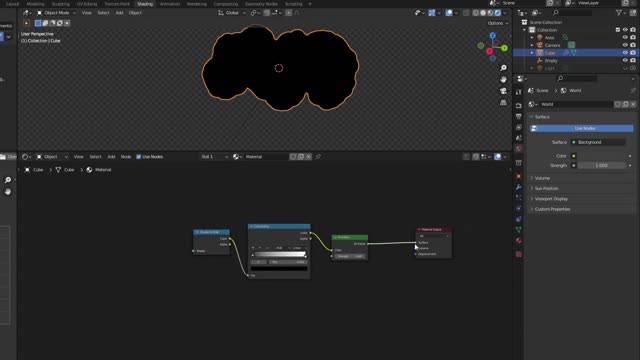Click the blue Z axis gizmo ball
Screen dimensions: 640x360
pyautogui.click(x=493, y=36)
